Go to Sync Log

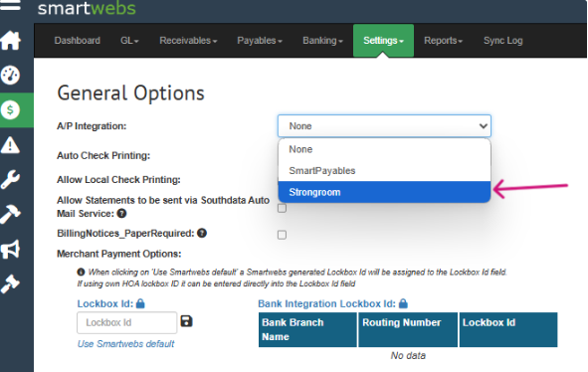point(503,41)
